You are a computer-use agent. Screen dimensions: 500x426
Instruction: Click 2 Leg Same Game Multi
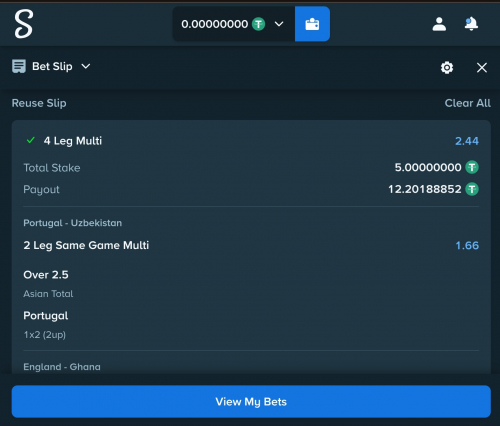[x=86, y=245]
